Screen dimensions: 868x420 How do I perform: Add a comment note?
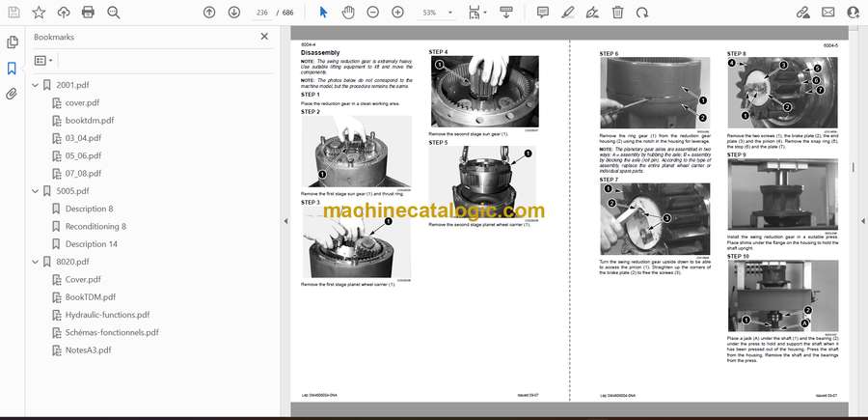click(543, 13)
